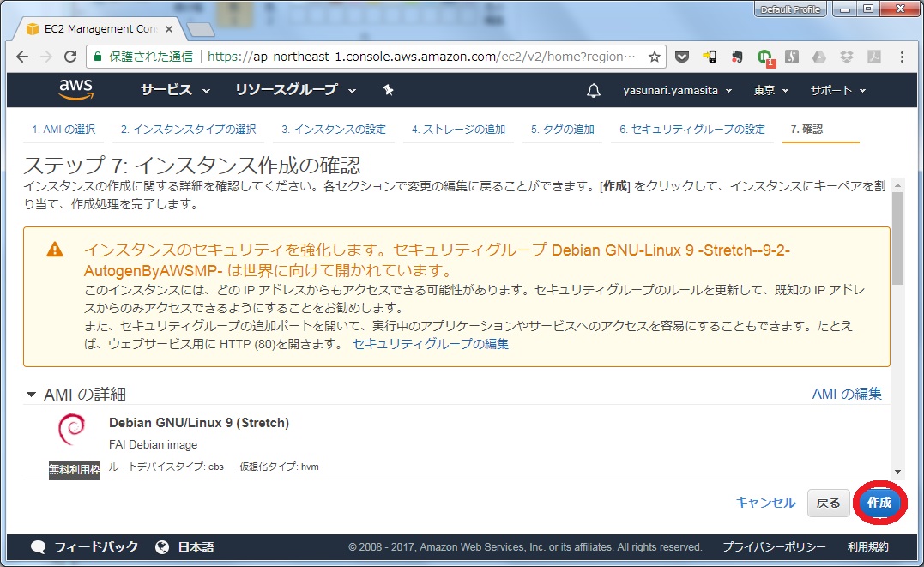Click the feedback speech bubble icon
924x567 pixels.
coord(39,547)
